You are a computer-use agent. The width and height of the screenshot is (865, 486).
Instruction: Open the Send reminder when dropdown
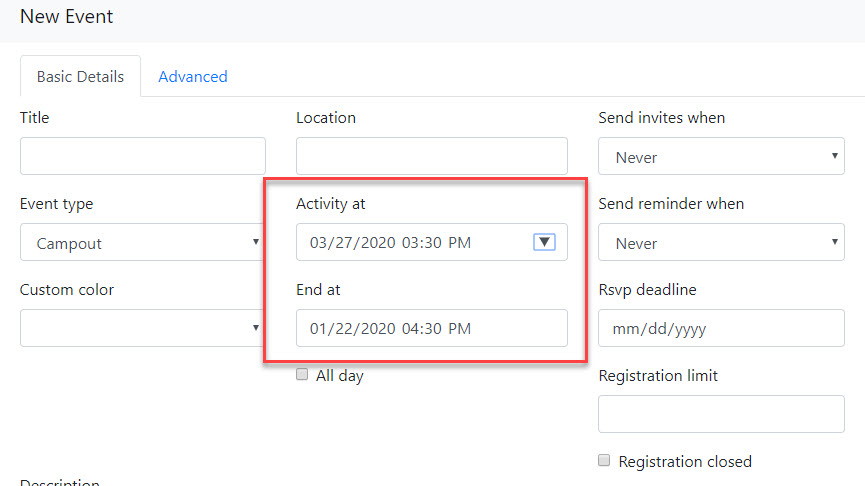(x=721, y=243)
